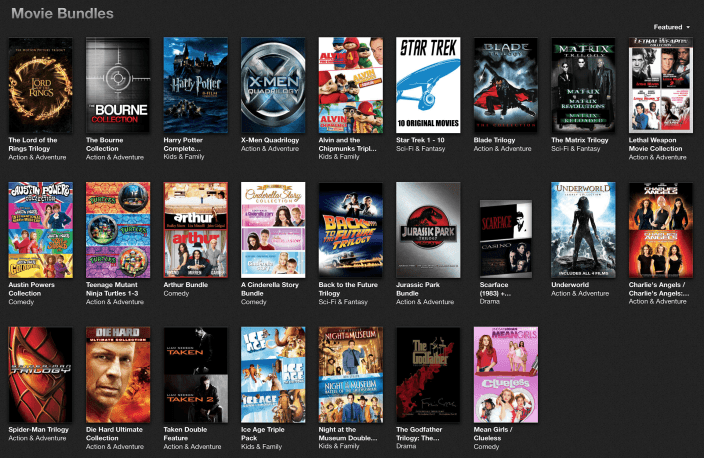Click 'Drama' genre under Scarface
The width and height of the screenshot is (704, 458).
tap(490, 301)
